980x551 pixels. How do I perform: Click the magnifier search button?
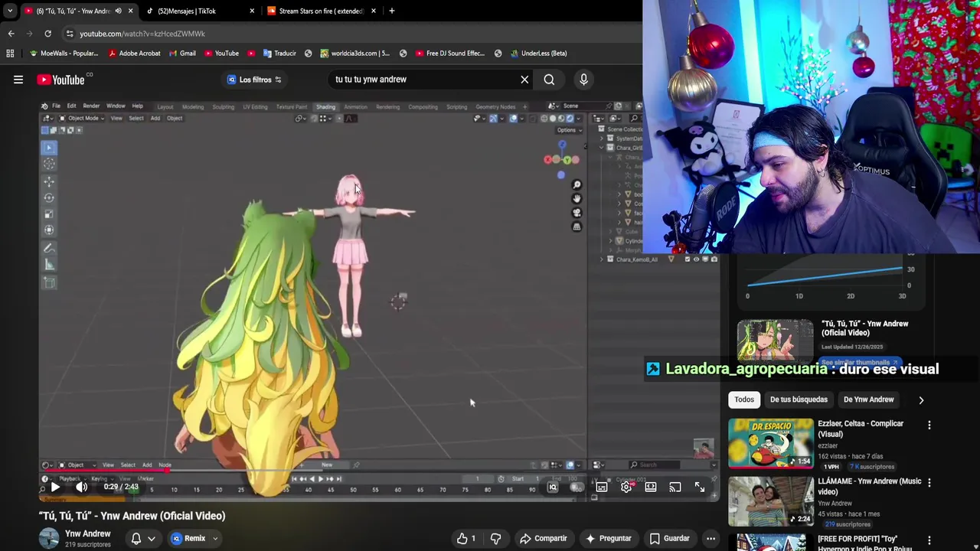(x=549, y=80)
